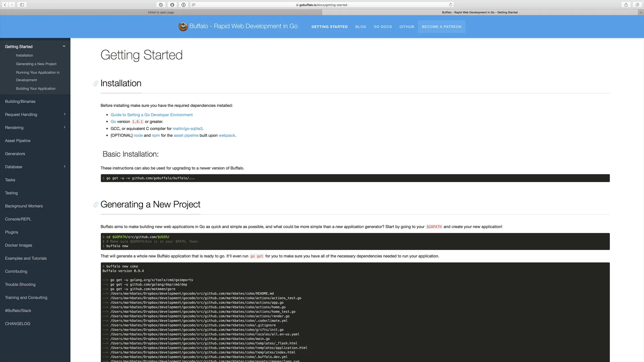644x362 pixels.
Task: Open a new tab with plus icon
Action: (x=641, y=12)
